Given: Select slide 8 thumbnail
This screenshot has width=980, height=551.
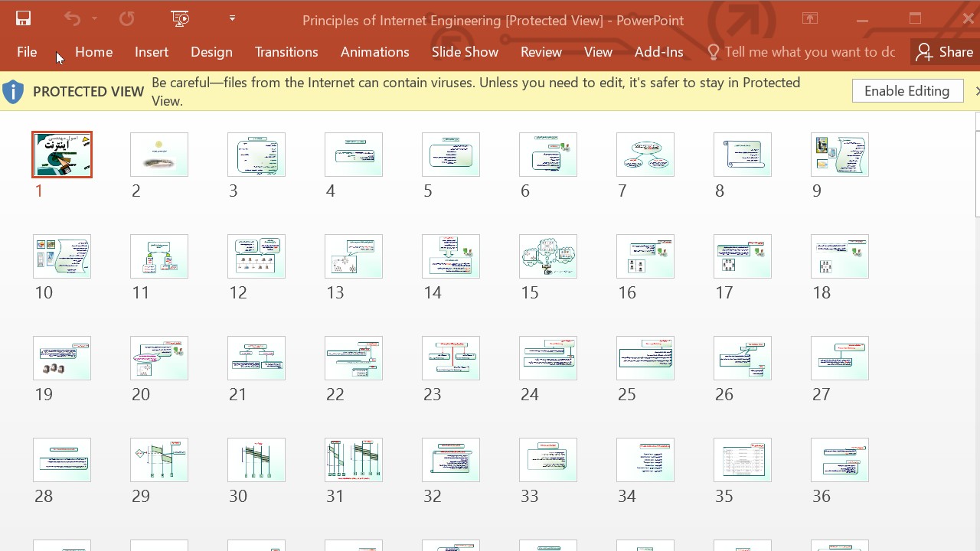Looking at the screenshot, I should click(x=743, y=155).
